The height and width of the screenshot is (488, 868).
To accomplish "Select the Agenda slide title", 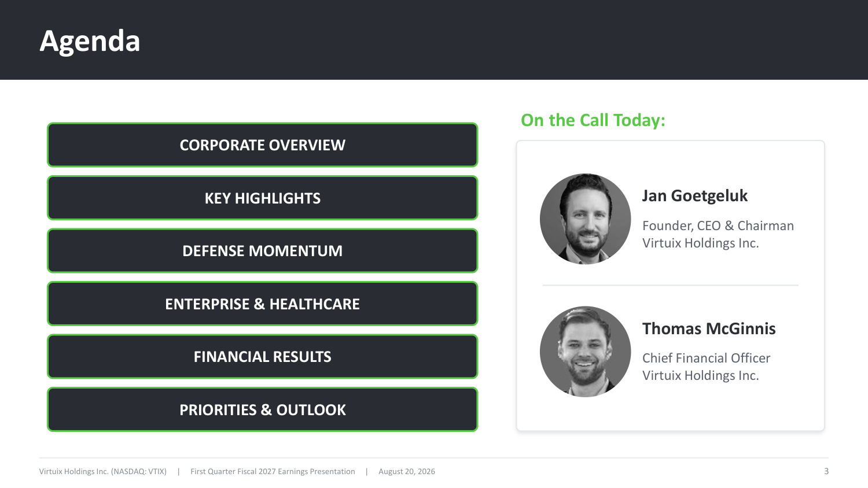I will (x=90, y=41).
